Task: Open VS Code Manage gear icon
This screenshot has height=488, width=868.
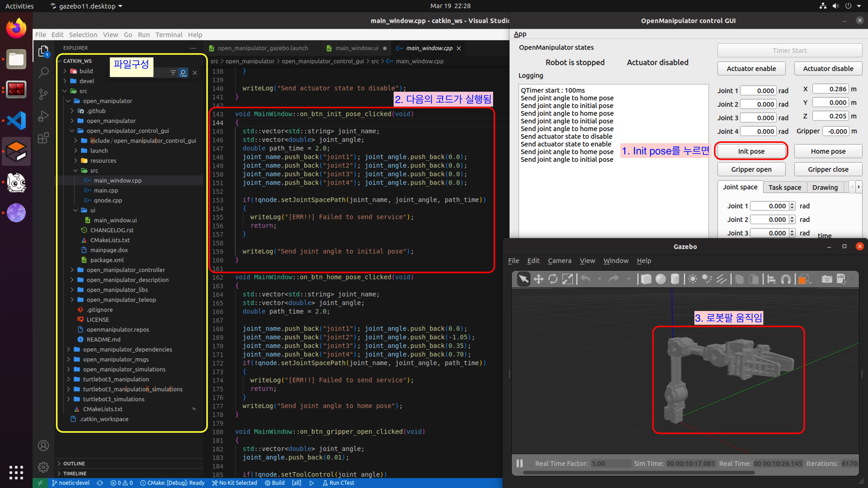Action: point(43,467)
